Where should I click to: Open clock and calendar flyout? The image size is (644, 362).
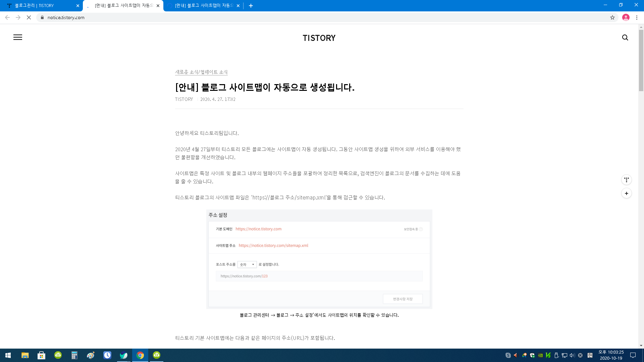611,355
